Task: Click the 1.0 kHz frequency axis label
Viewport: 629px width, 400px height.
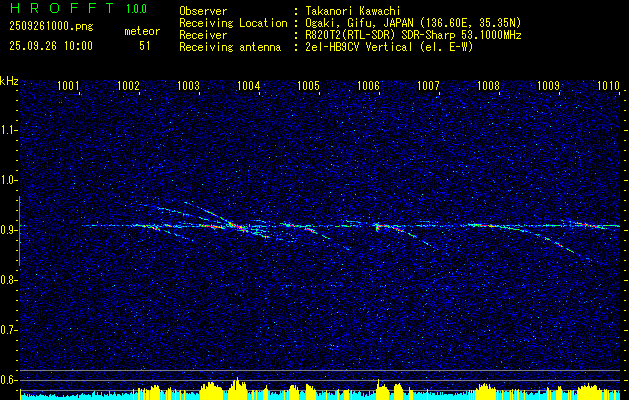Action: pos(7,180)
